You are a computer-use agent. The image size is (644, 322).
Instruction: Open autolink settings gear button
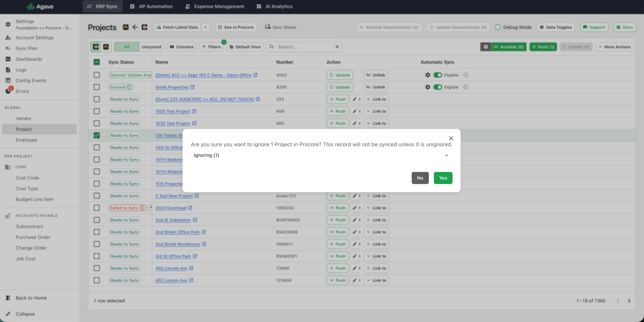click(486, 47)
